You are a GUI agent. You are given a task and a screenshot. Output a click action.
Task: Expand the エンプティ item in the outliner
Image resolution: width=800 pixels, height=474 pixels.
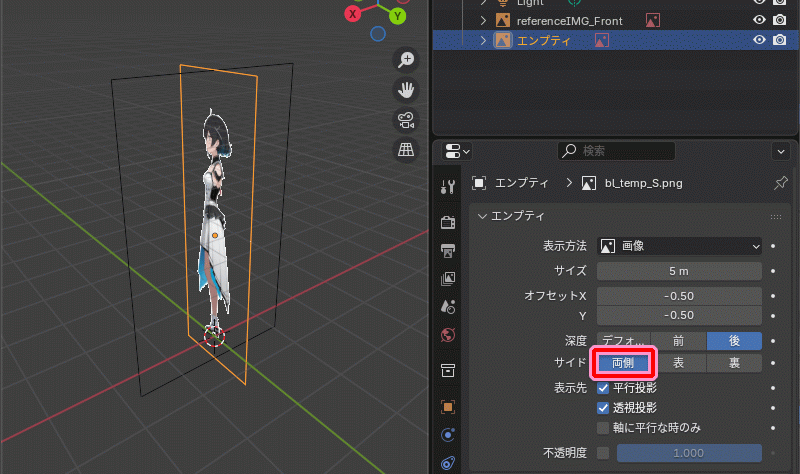(484, 40)
